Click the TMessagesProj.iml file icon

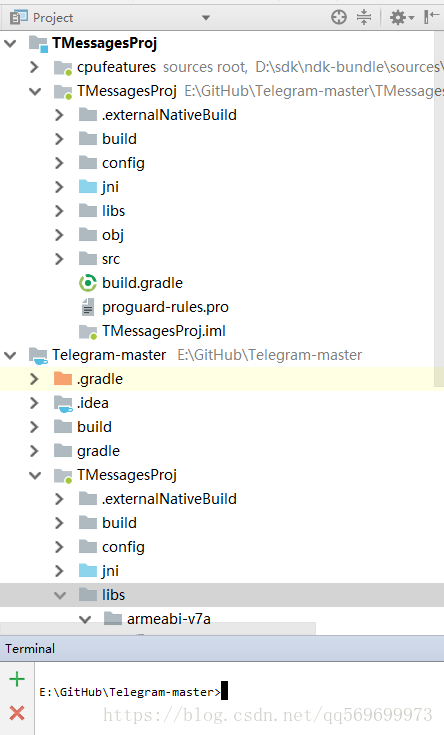point(88,331)
